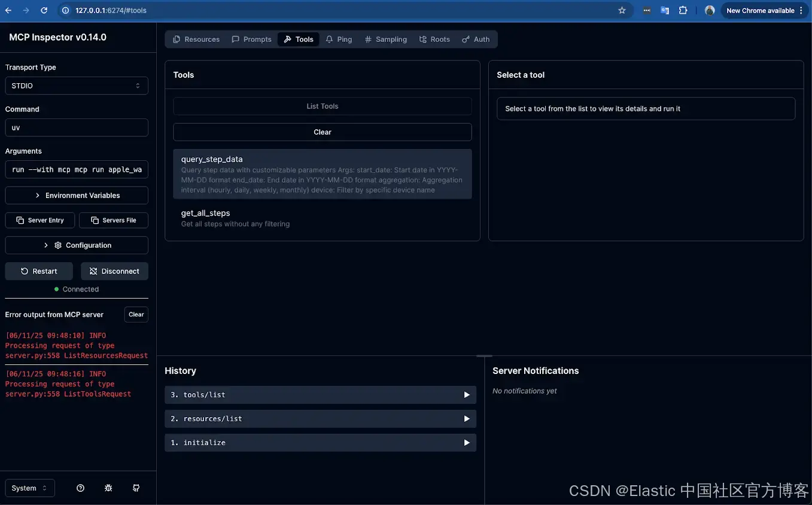Expand the Environment Variables section

click(x=77, y=196)
